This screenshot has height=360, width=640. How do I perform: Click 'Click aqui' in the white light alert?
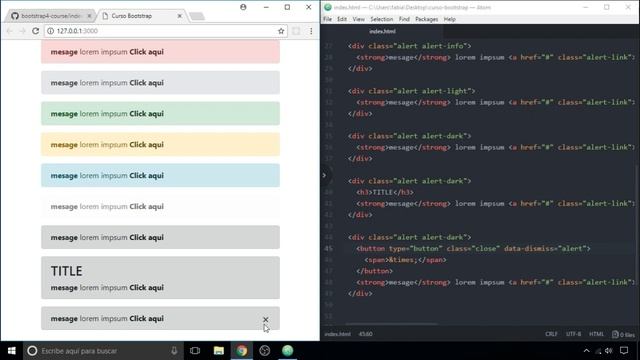[147, 207]
